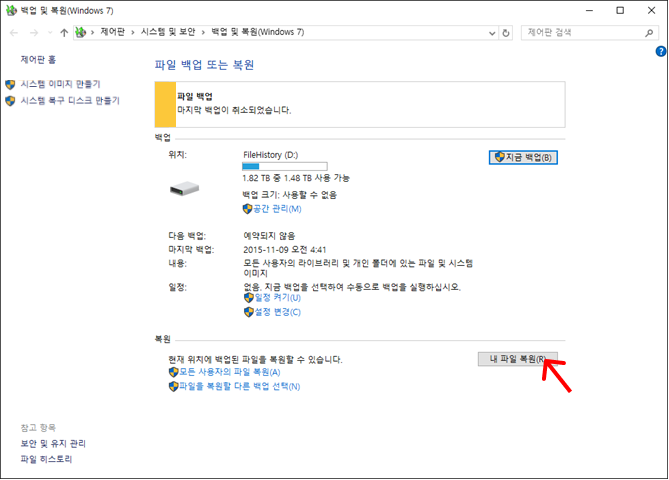The height and width of the screenshot is (480, 669).
Task: Expand chevron after 제어판 breadcrumb
Action: (133, 32)
